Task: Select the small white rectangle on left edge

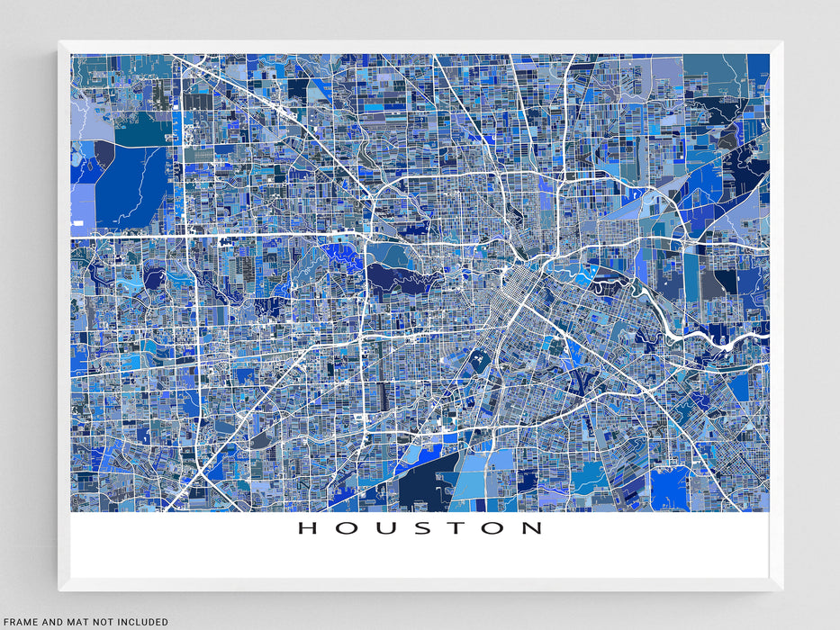Action: 78,222
